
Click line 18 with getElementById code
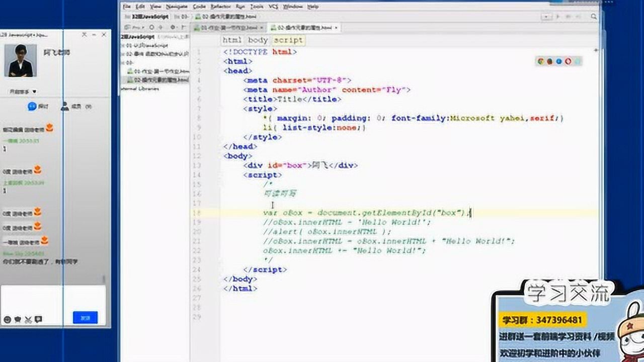(367, 213)
